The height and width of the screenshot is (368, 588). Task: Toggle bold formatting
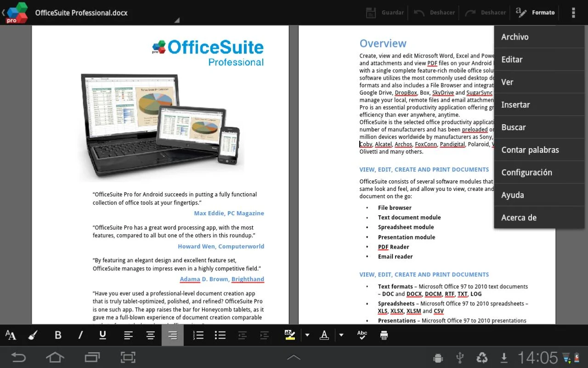58,335
